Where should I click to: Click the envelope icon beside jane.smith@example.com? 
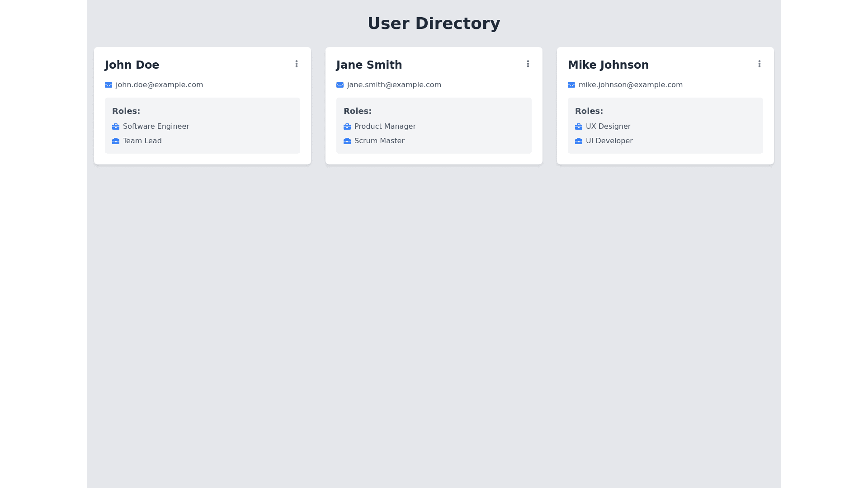340,85
